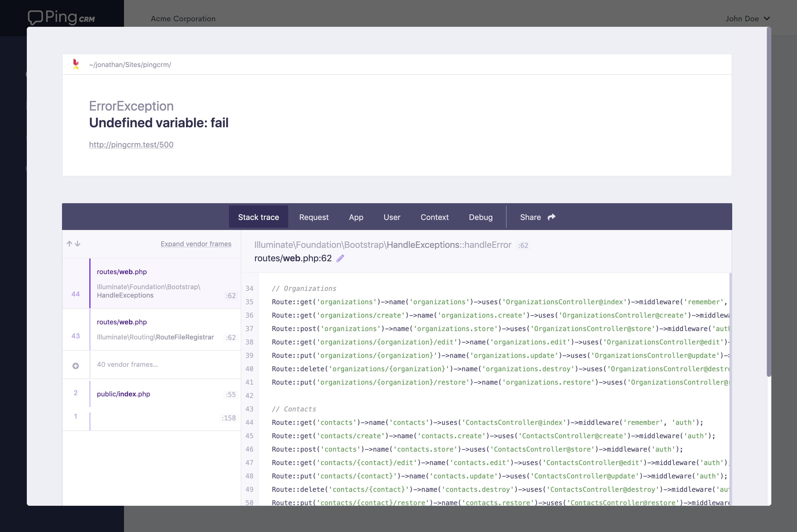Open the Debug tab
The width and height of the screenshot is (797, 532).
coord(481,217)
